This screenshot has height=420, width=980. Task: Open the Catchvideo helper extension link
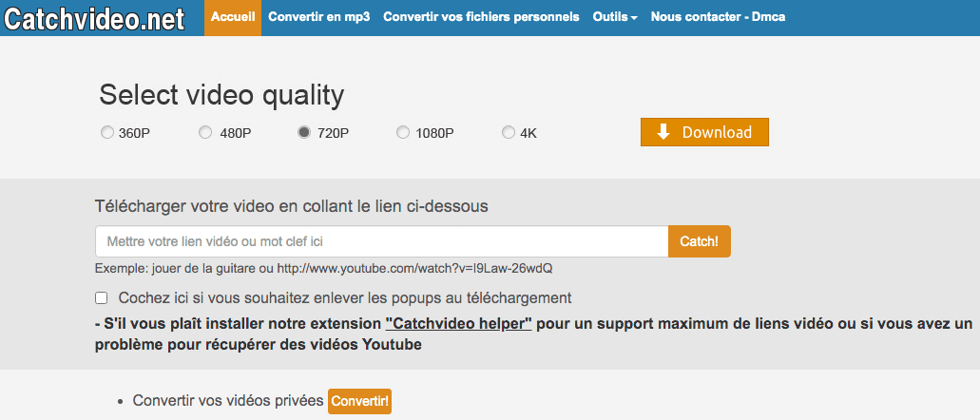click(x=458, y=323)
